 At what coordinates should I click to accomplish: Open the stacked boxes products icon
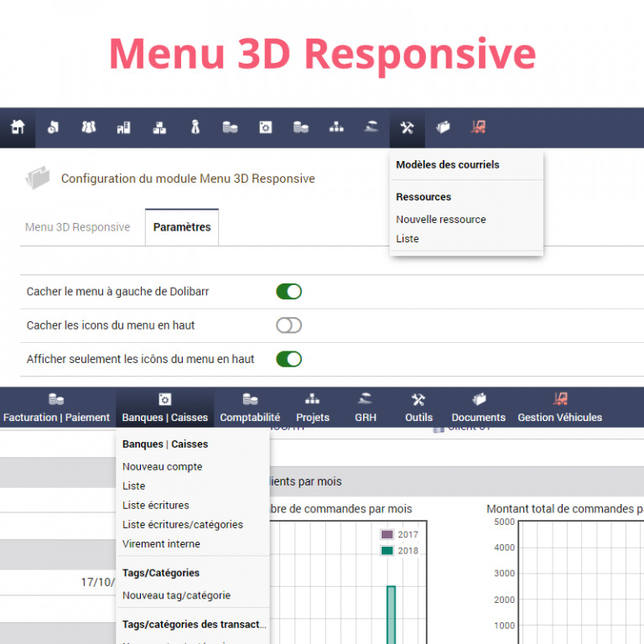159,127
